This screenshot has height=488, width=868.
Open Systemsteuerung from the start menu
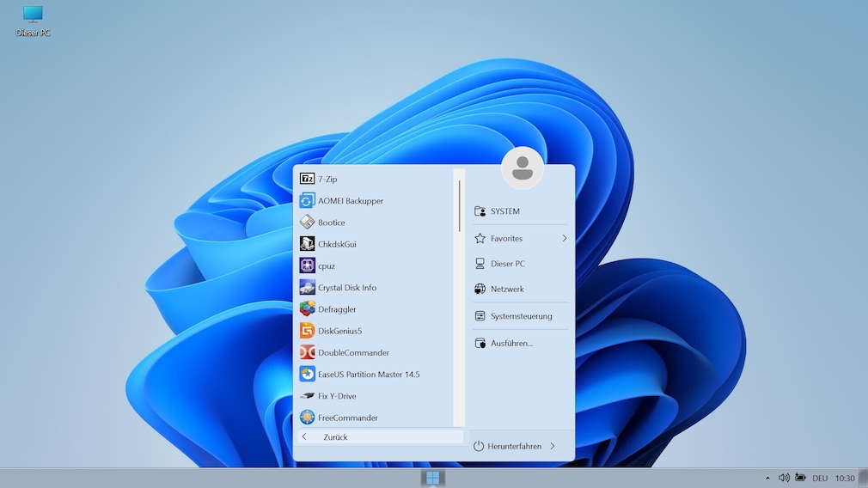[521, 316]
